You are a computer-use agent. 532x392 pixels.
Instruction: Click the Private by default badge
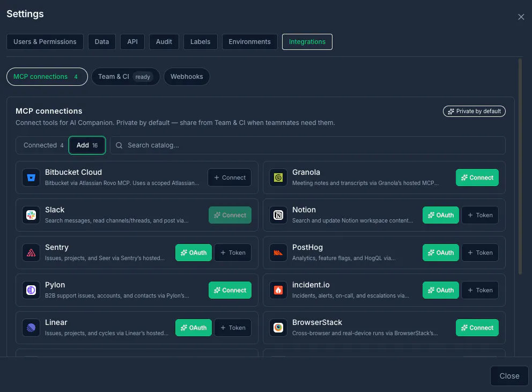474,112
